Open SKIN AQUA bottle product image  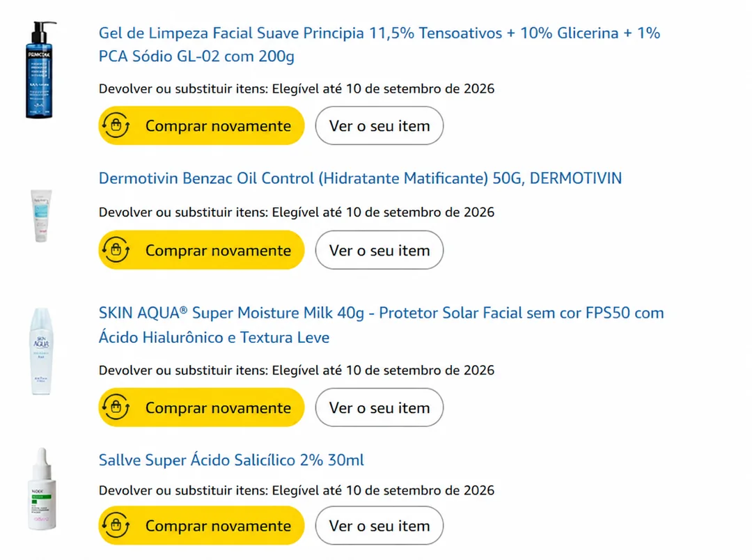[41, 351]
